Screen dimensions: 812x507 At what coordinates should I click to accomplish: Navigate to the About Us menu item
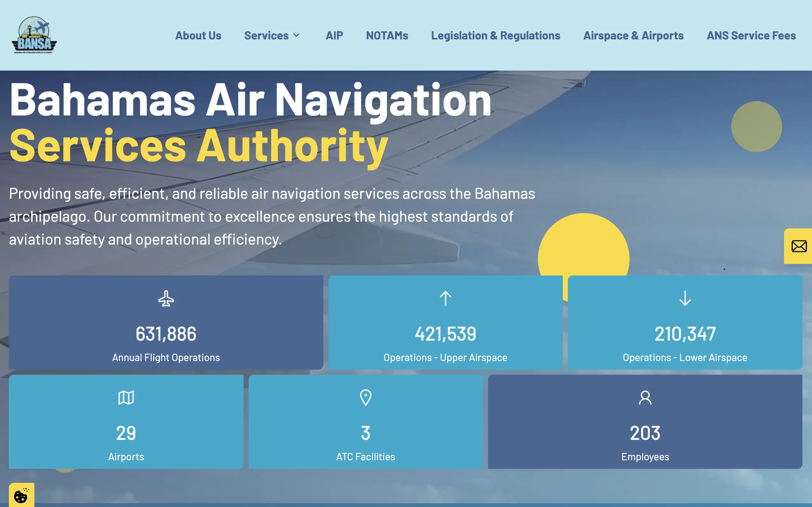(x=198, y=35)
